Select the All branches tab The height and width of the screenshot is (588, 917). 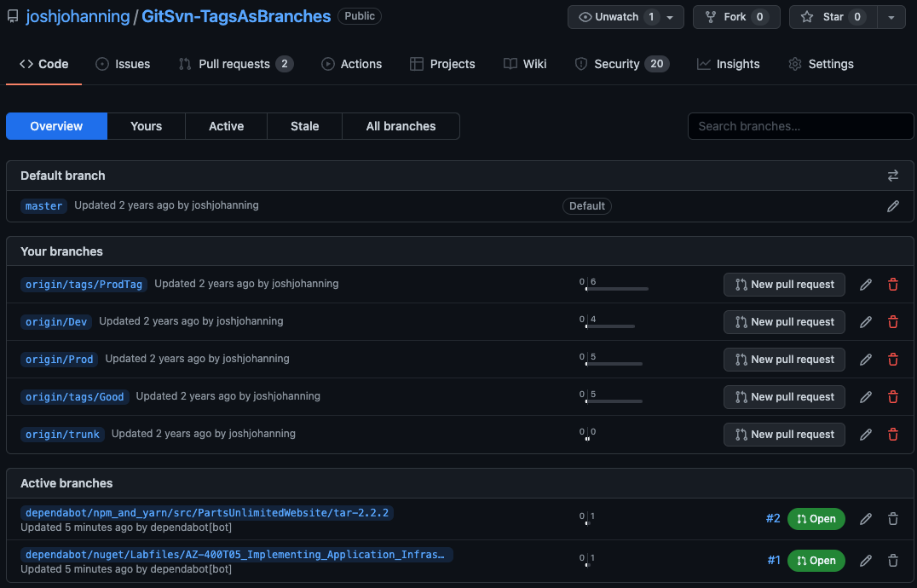(x=401, y=126)
